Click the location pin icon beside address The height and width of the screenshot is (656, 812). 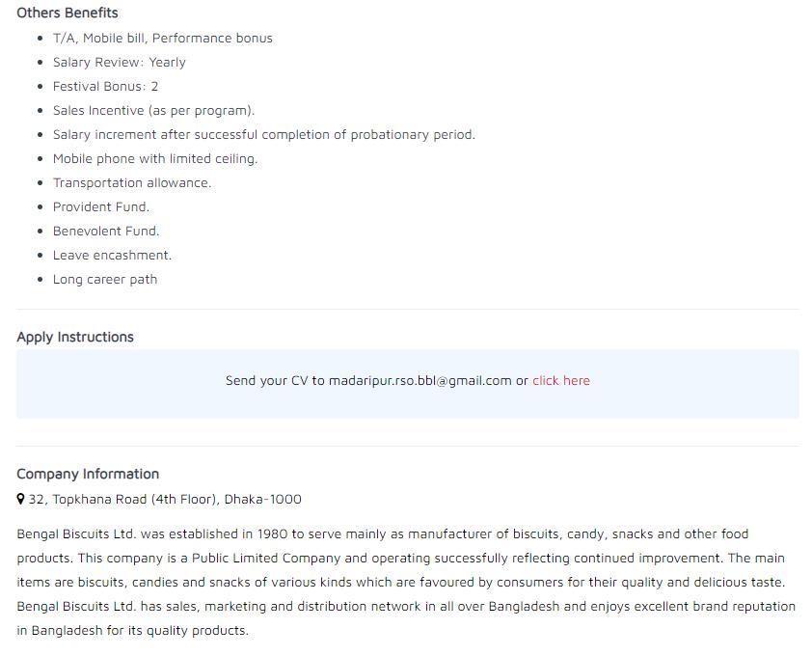[x=20, y=499]
